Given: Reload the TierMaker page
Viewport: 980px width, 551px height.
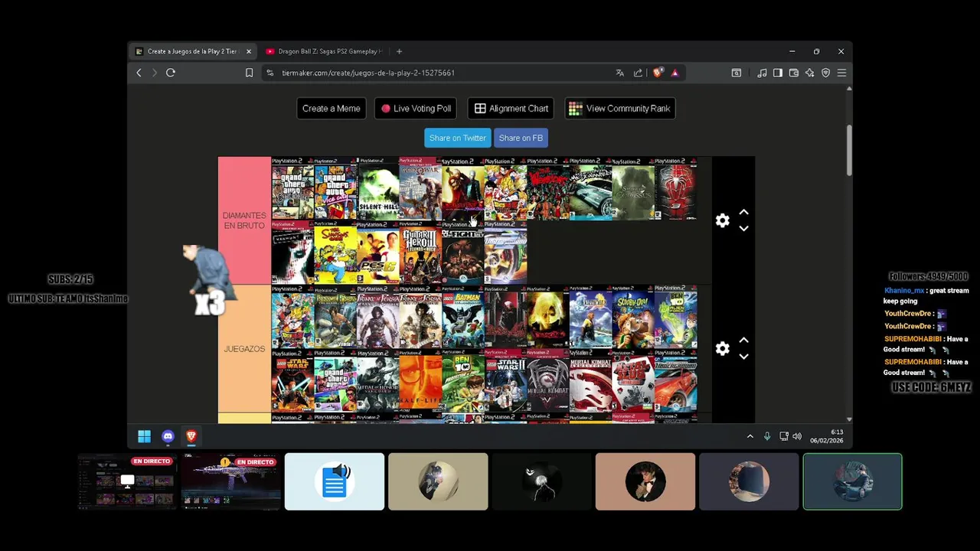Looking at the screenshot, I should click(x=171, y=73).
